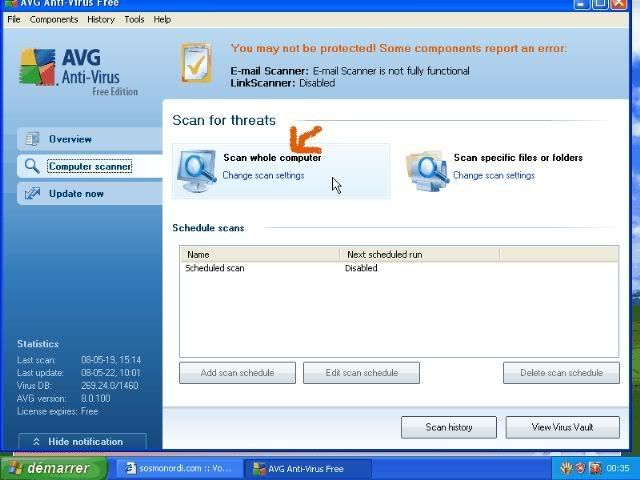Screen dimensions: 640x480
Task: Click the sosmonordi taskbar page icon
Action: (131, 468)
